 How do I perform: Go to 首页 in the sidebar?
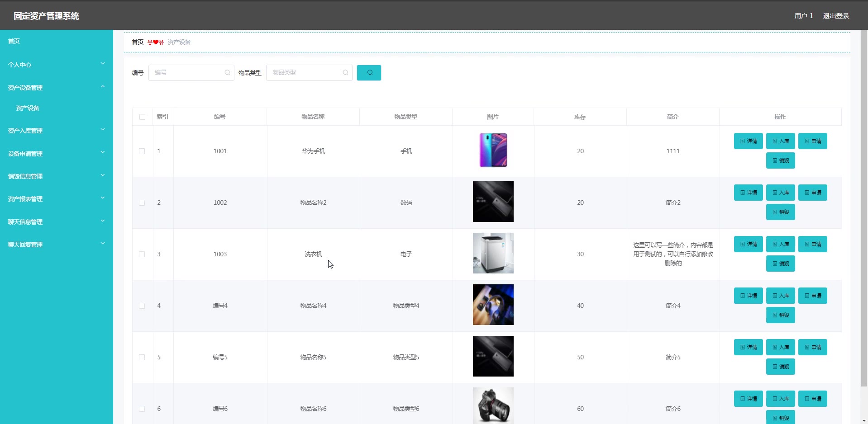14,41
